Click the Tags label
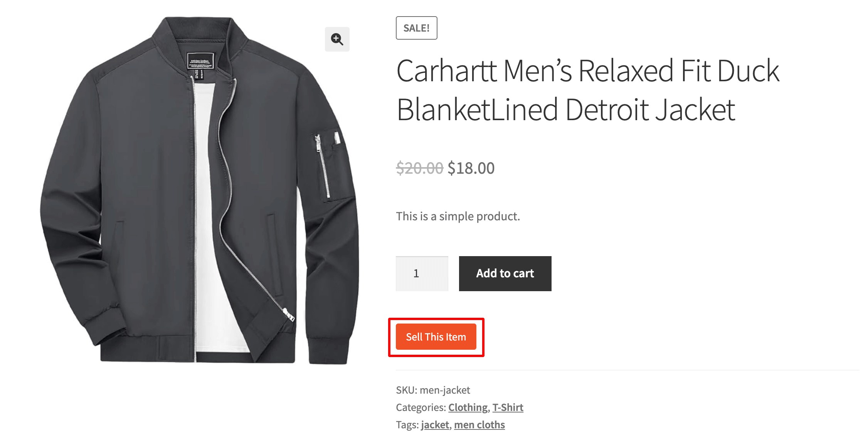The image size is (868, 436). pyautogui.click(x=407, y=424)
